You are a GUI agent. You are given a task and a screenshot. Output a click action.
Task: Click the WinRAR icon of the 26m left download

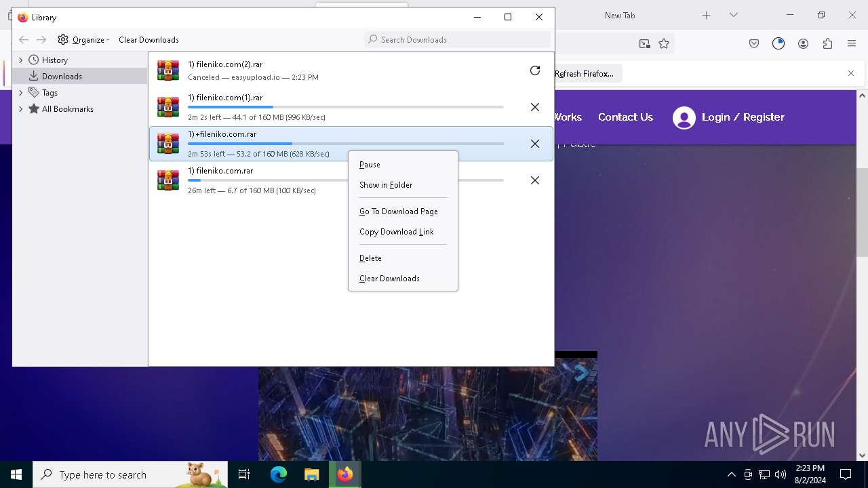[168, 180]
